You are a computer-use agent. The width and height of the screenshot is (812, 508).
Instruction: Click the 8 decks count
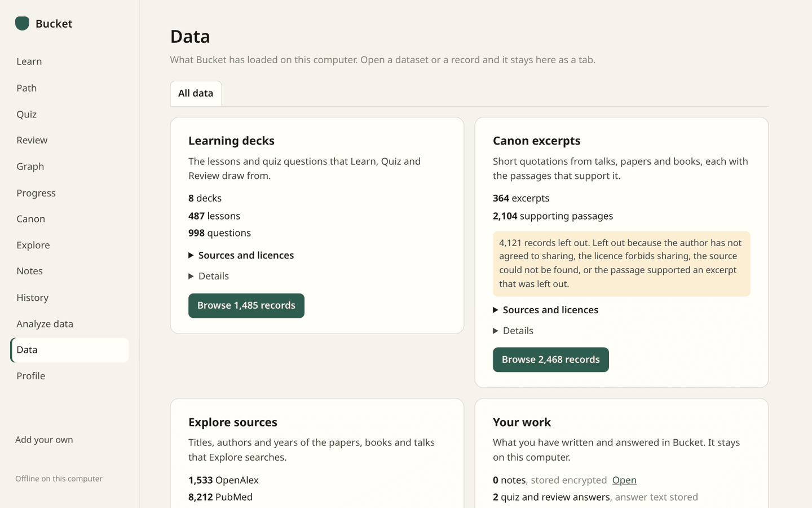(205, 198)
